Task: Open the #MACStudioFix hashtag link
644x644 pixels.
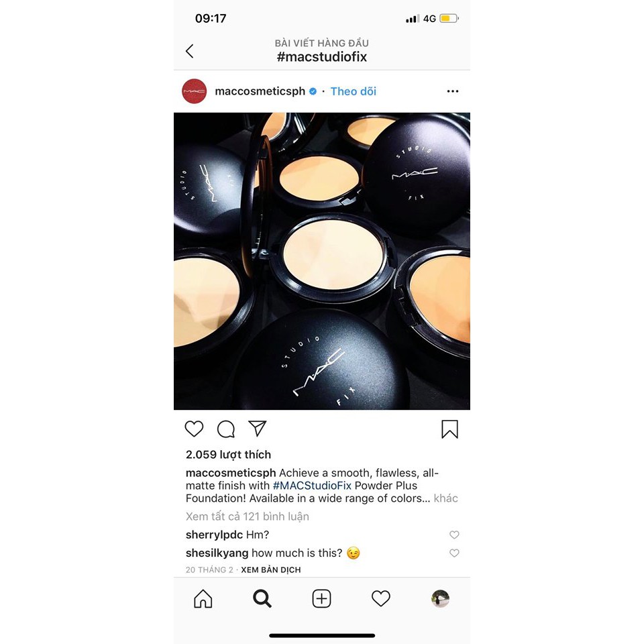Action: point(312,486)
